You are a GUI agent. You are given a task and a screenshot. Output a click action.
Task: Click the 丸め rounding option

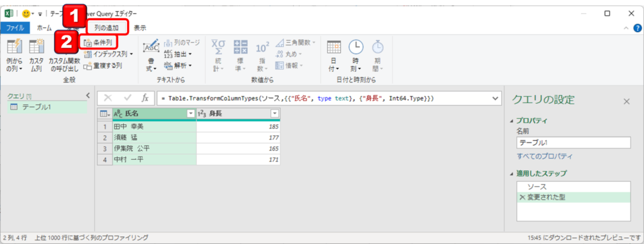(x=289, y=54)
